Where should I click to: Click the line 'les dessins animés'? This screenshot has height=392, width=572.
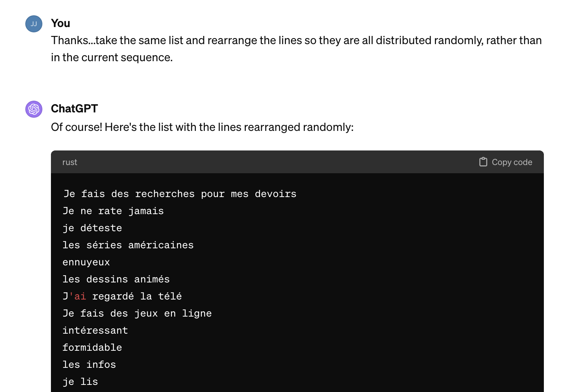point(116,279)
